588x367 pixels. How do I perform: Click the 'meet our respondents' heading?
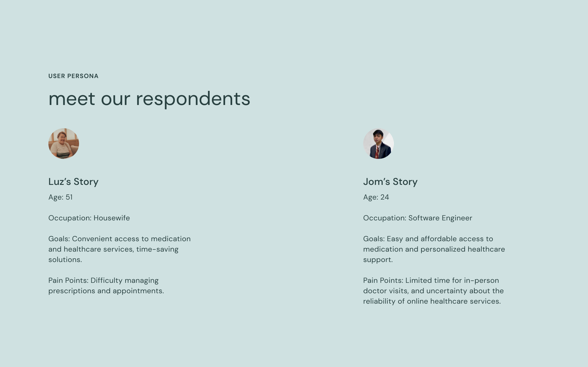pos(149,99)
